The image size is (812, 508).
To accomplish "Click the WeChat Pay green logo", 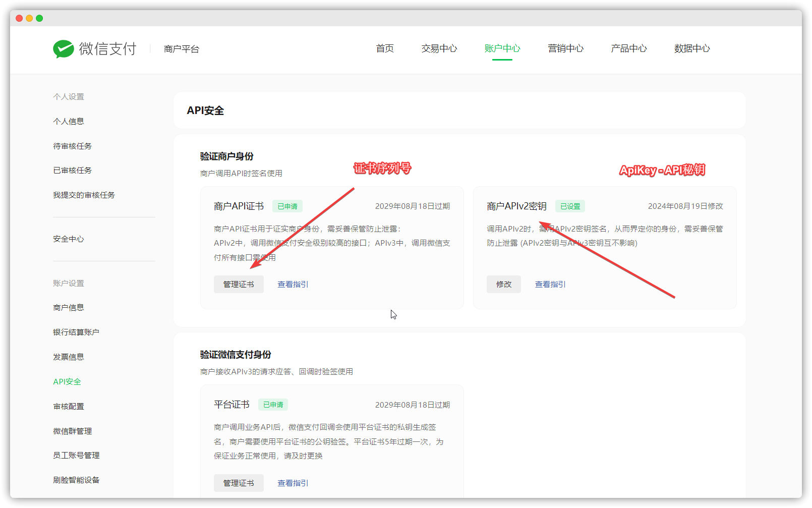I will (x=64, y=49).
